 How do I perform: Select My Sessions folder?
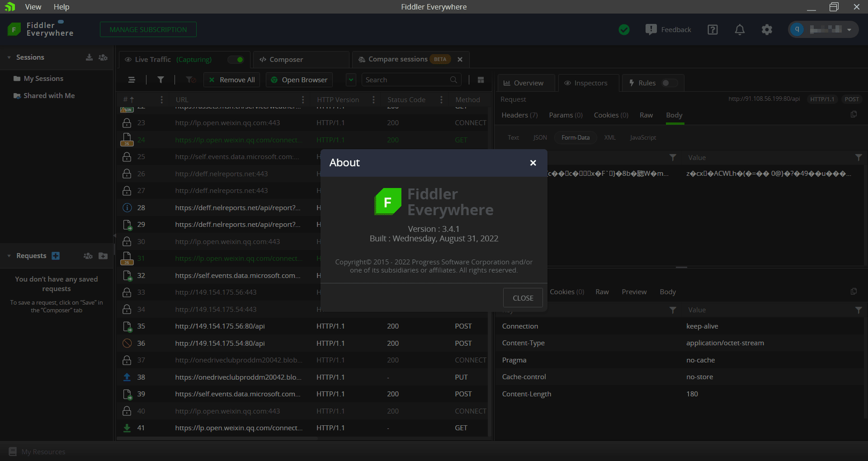pos(43,79)
